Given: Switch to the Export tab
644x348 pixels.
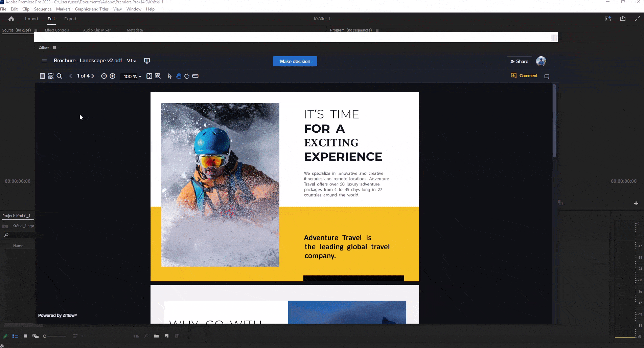Looking at the screenshot, I should (70, 19).
